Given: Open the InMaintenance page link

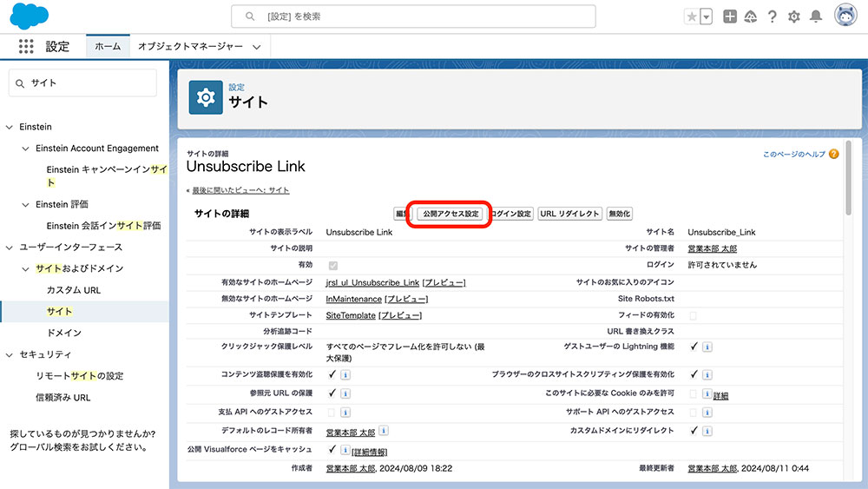Looking at the screenshot, I should coord(354,299).
